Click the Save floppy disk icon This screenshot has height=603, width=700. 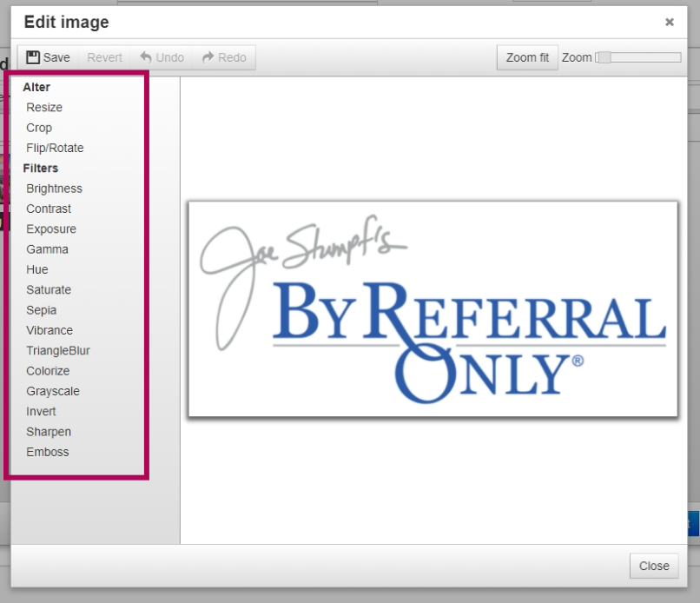33,57
